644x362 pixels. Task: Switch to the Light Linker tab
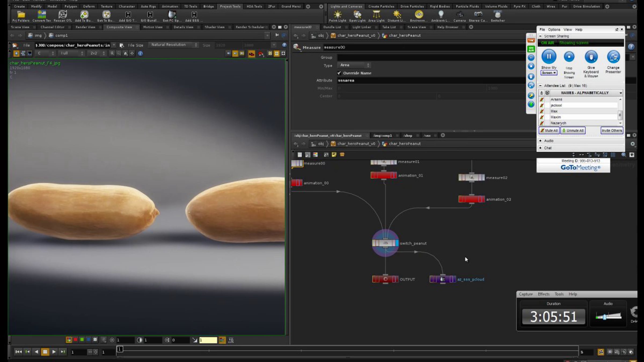click(361, 27)
